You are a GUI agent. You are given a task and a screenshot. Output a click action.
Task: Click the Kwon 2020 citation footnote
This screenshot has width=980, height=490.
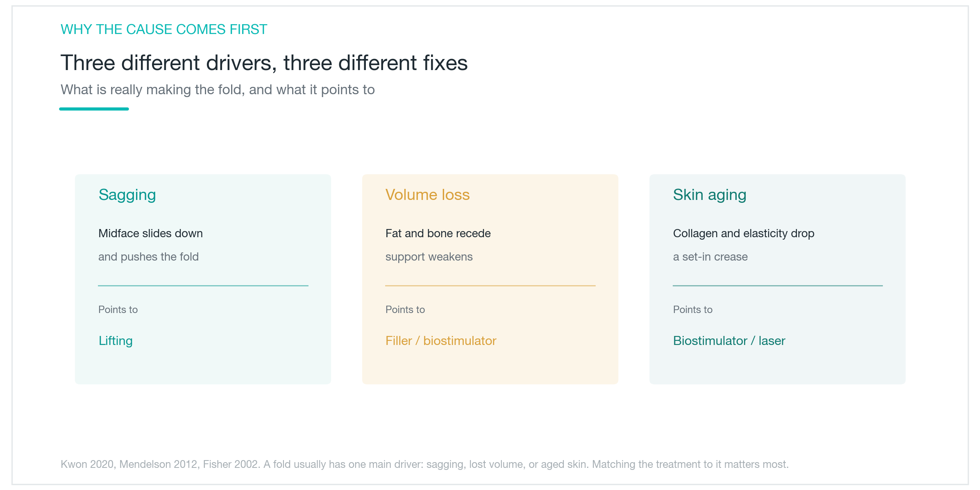[x=424, y=464]
